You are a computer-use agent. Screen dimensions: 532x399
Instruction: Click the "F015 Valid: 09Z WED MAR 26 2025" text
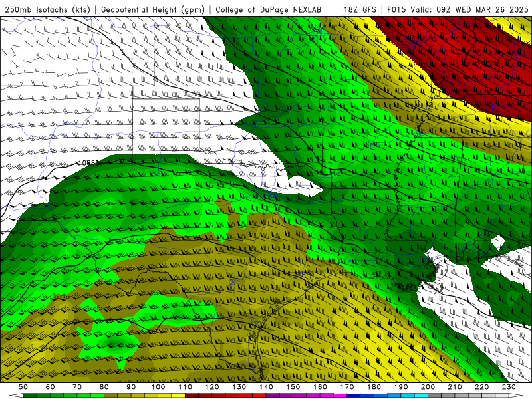point(458,10)
